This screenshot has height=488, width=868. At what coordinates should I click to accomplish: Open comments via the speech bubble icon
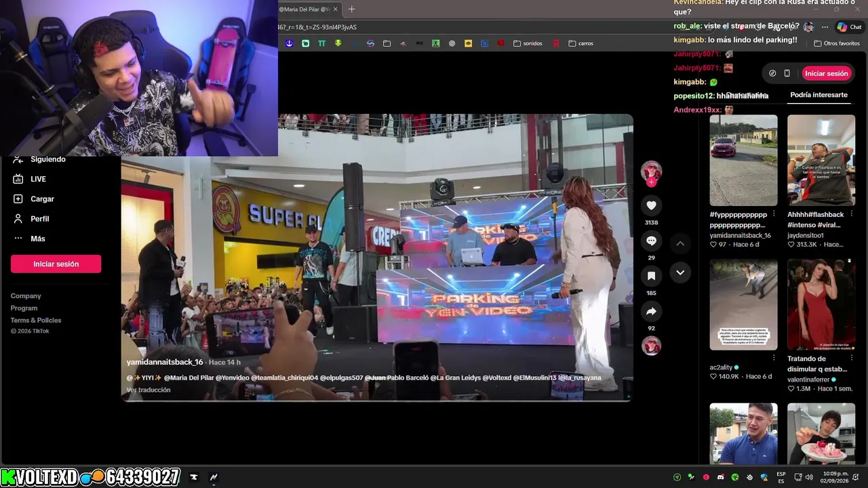click(651, 241)
